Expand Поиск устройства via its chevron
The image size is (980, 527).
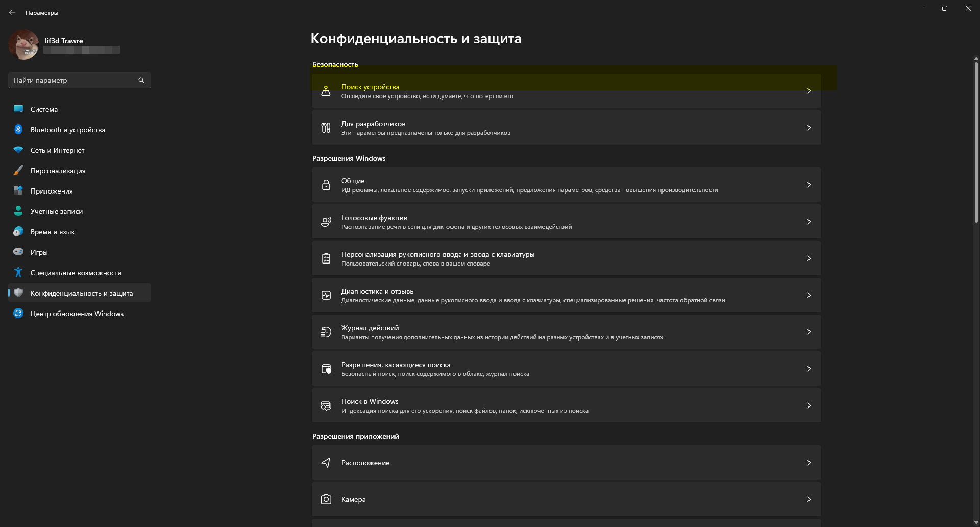click(809, 91)
